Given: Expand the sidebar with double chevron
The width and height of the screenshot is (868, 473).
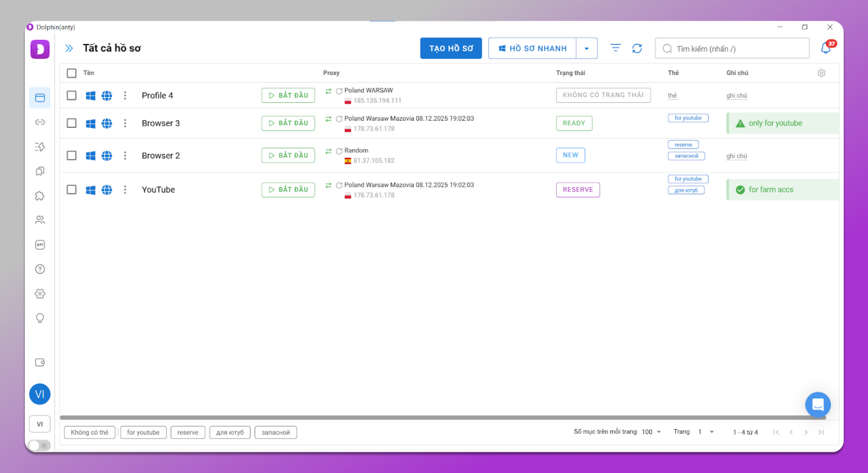Looking at the screenshot, I should 69,49.
